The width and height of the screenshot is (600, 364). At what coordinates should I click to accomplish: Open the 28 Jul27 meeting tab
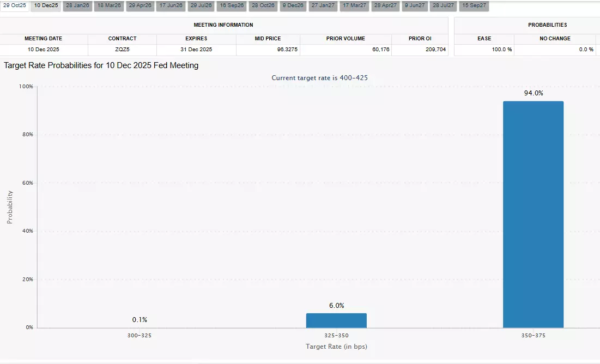click(443, 6)
